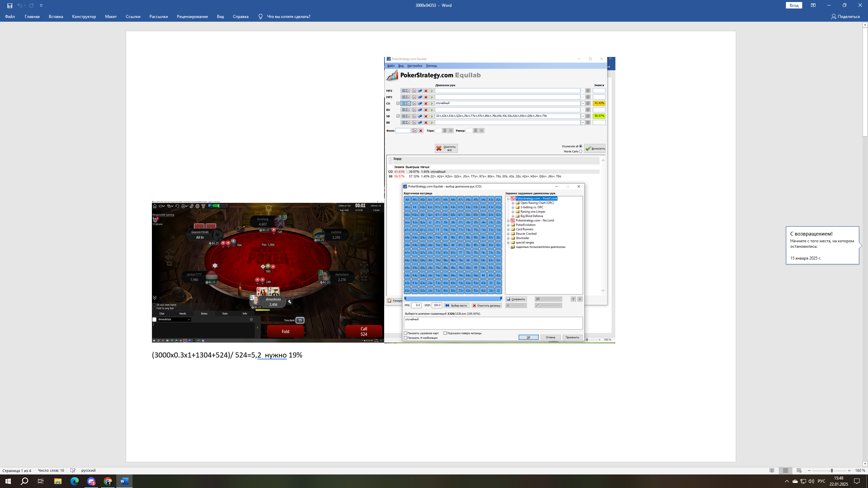Toggle the SB row checkbox in Equilab
This screenshot has height=488, width=868.
pos(398,116)
